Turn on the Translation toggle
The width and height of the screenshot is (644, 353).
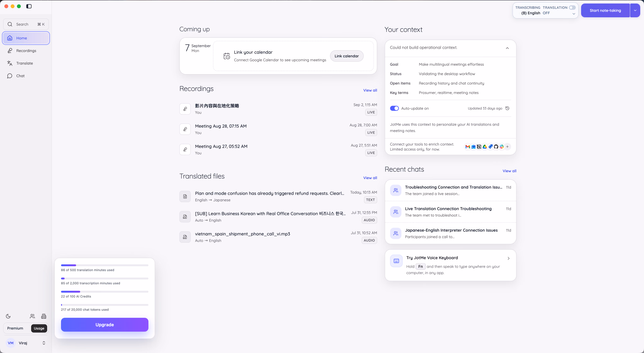[x=572, y=8]
